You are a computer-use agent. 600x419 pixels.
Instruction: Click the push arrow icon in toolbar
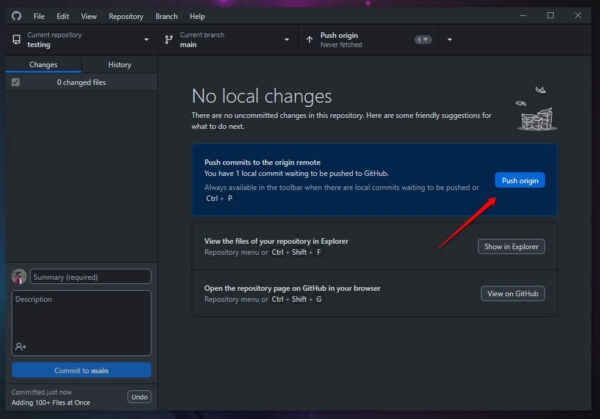point(309,39)
